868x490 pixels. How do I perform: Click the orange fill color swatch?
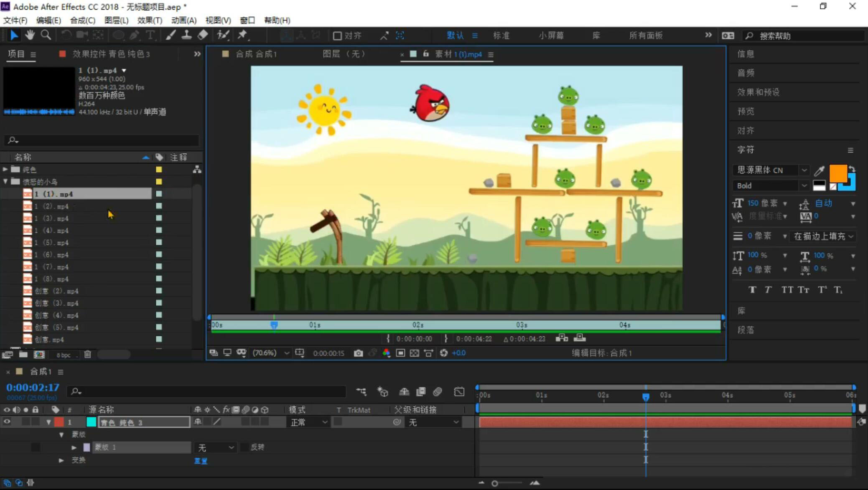(837, 173)
